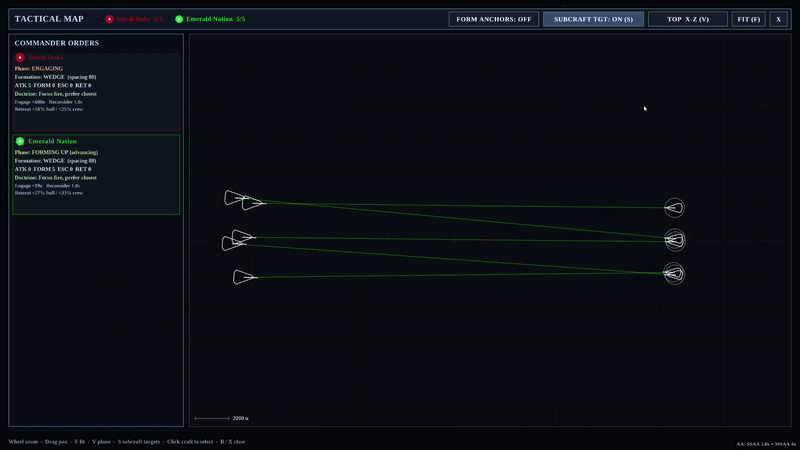Toggle Form Anchors off/on button
This screenshot has height=450, width=800.
(493, 19)
